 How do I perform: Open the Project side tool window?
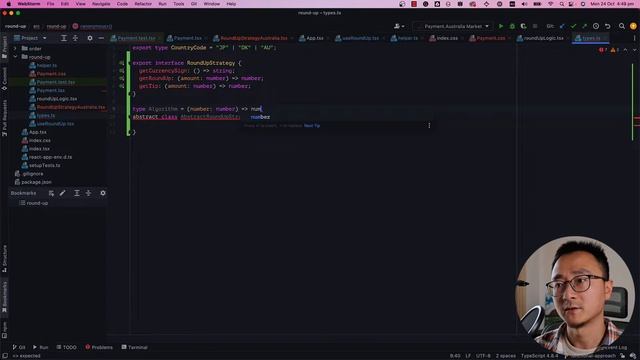(4, 47)
